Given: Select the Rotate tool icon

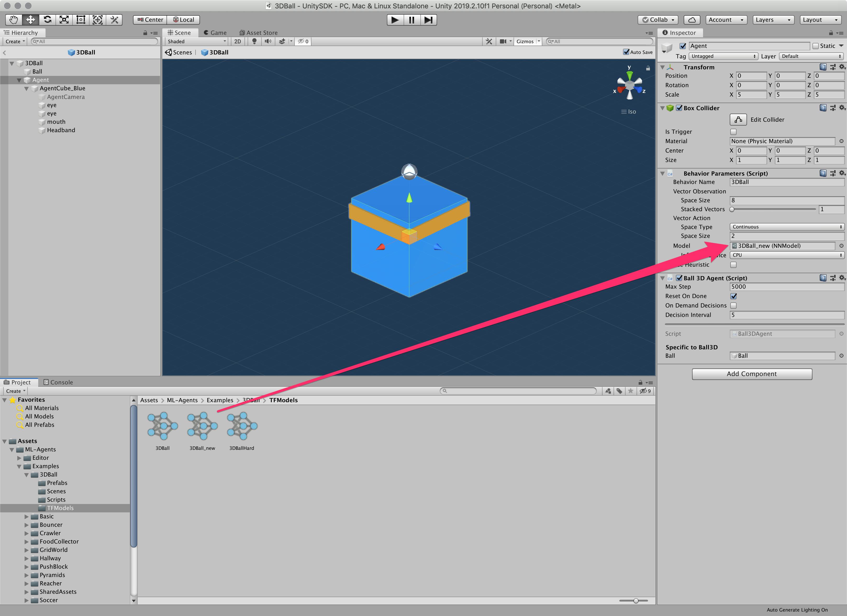Looking at the screenshot, I should 47,20.
